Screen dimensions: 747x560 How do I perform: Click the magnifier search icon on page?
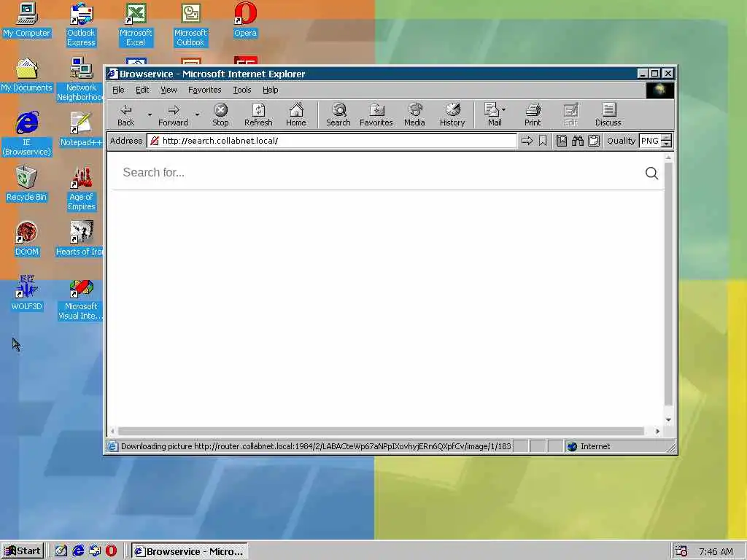coord(651,174)
